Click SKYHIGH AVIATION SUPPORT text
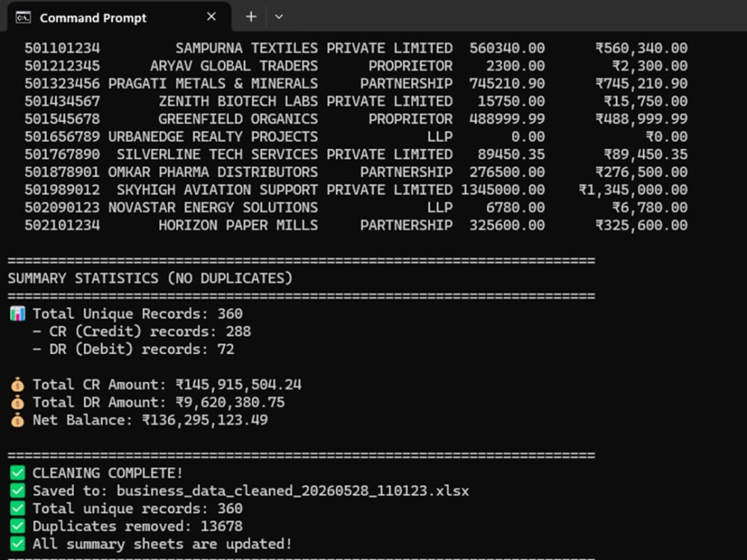 (217, 190)
